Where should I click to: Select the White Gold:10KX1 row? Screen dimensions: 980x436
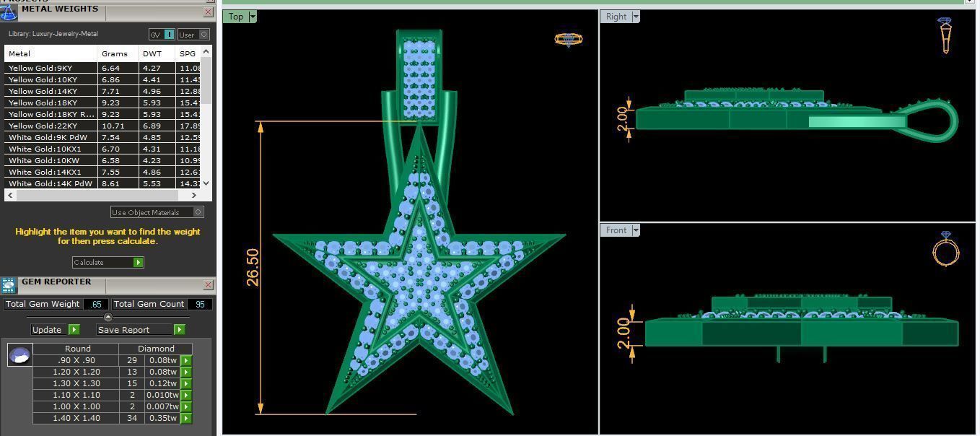tap(102, 149)
